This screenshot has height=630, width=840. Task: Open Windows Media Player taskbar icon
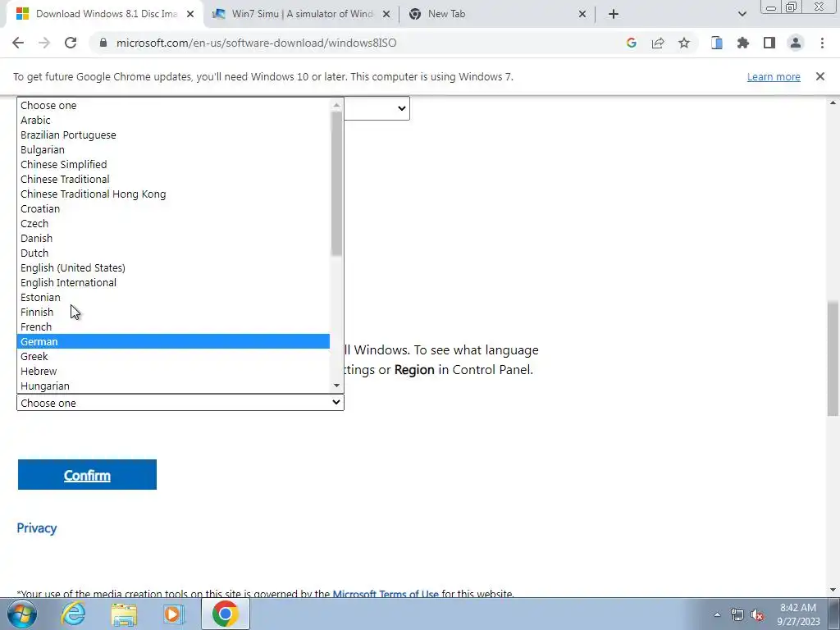coord(174,614)
